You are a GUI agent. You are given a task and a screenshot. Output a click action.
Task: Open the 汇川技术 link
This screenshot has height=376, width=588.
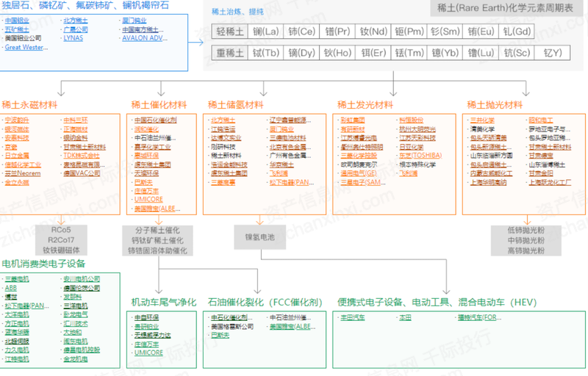point(76,324)
